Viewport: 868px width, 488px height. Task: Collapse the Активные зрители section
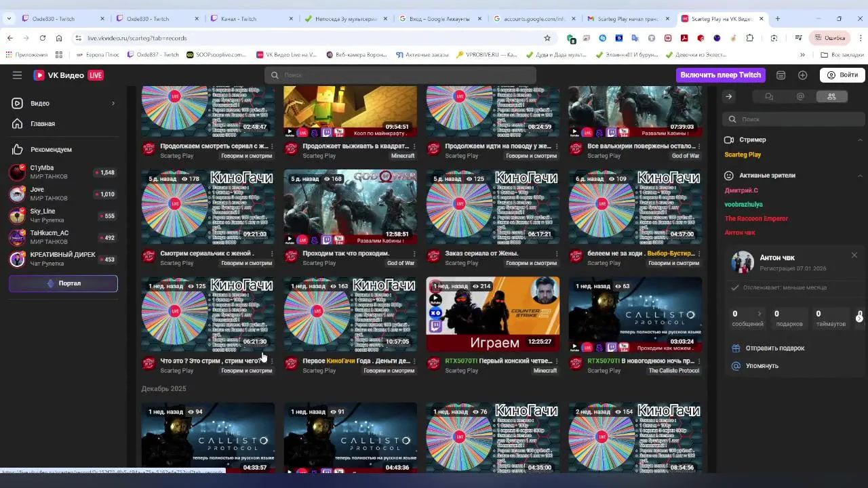(861, 176)
